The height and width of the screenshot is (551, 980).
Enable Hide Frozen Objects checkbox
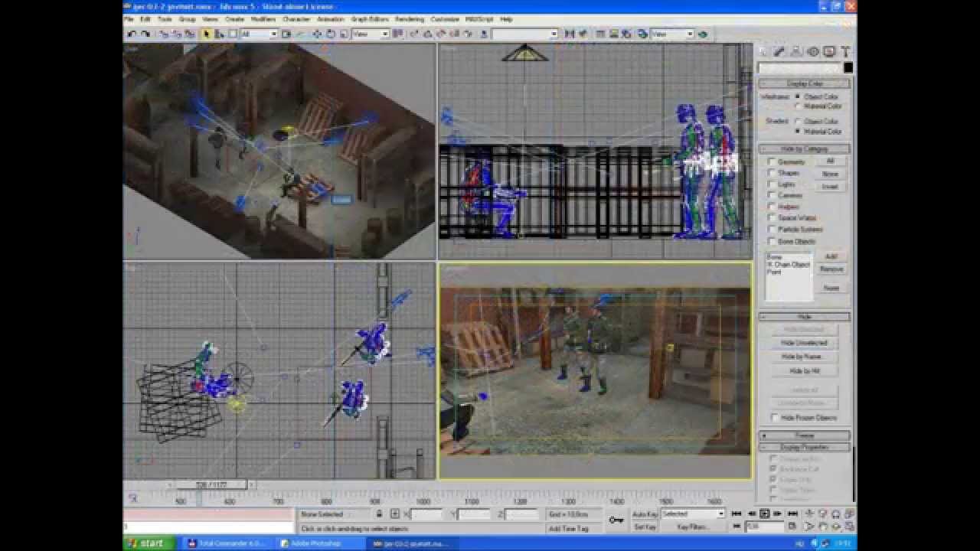pos(774,418)
